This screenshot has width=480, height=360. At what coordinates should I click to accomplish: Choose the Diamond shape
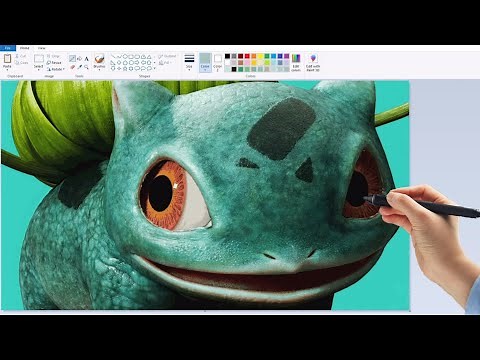coord(119,62)
